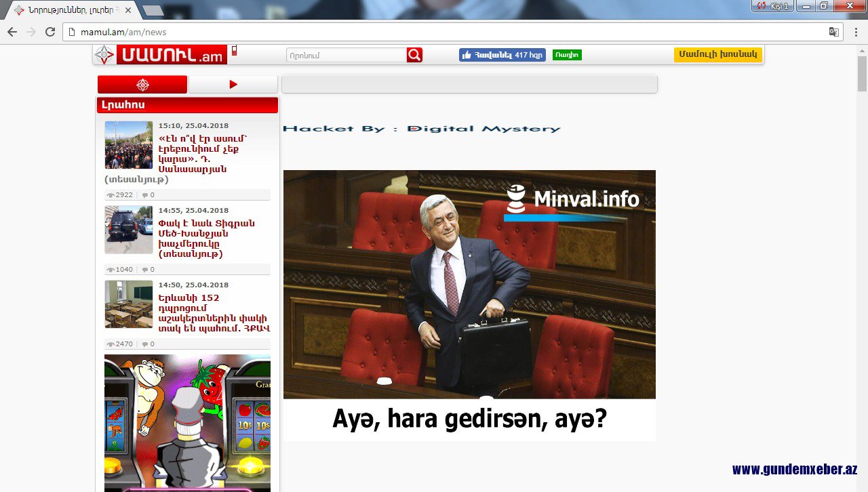Click the timestamp 14:55, 25.04.2018
Image resolution: width=868 pixels, height=492 pixels.
pos(193,210)
